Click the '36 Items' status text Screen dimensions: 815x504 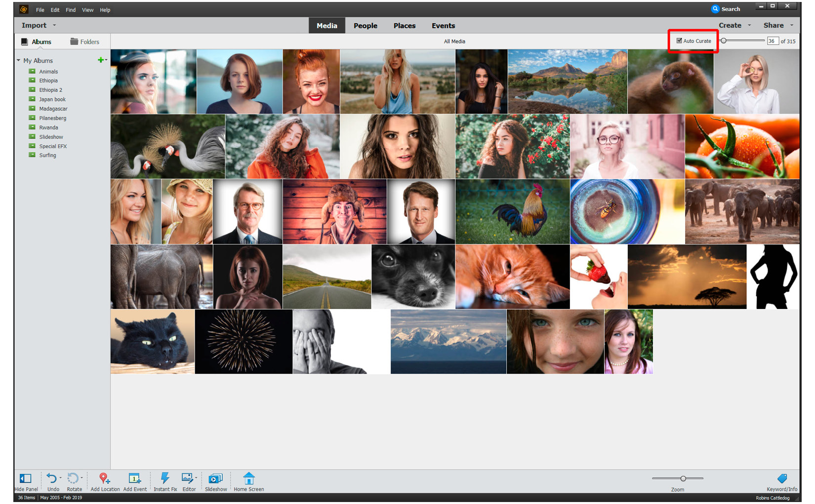click(27, 498)
